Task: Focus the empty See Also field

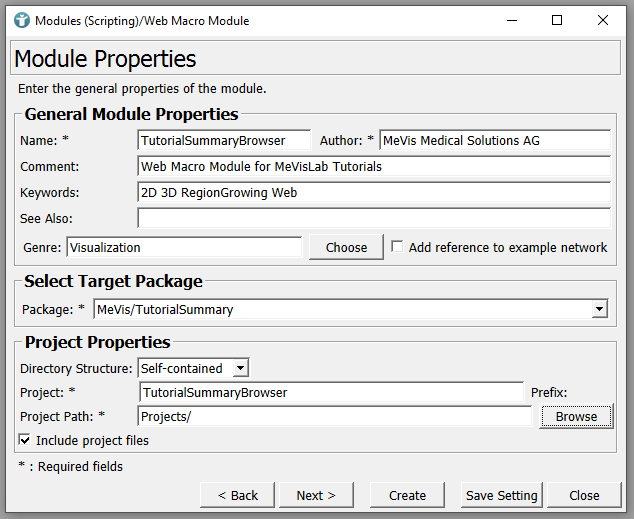Action: click(x=373, y=218)
